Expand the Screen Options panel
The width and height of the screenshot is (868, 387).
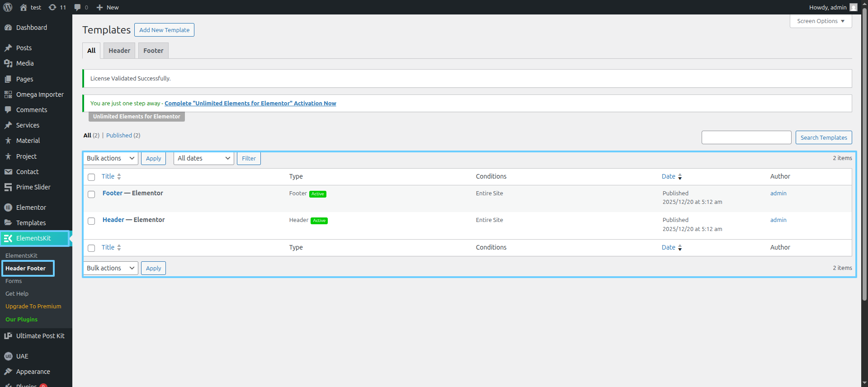point(821,21)
